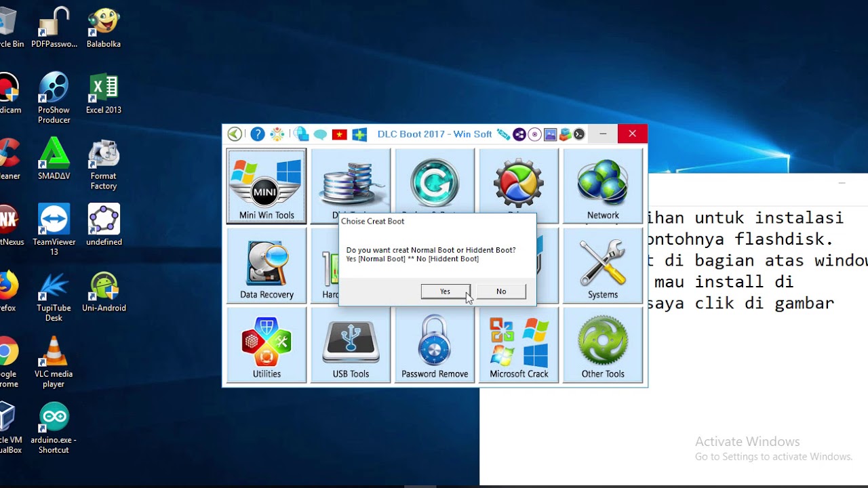This screenshot has width=868, height=488.
Task: Open the Password Remove tile
Action: [x=435, y=345]
